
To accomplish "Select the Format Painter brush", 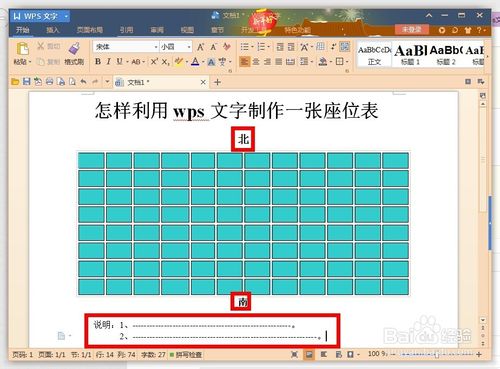I will coord(74,49).
